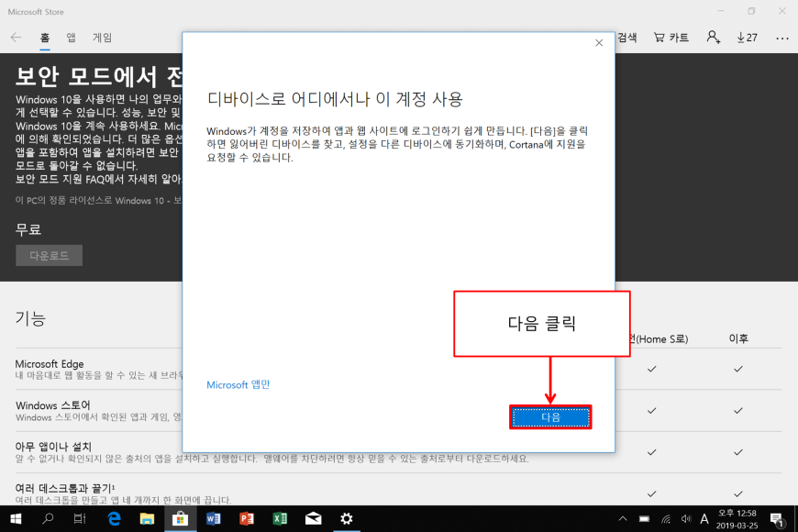Click the 무료 price label
This screenshot has height=532, width=798.
[28, 229]
